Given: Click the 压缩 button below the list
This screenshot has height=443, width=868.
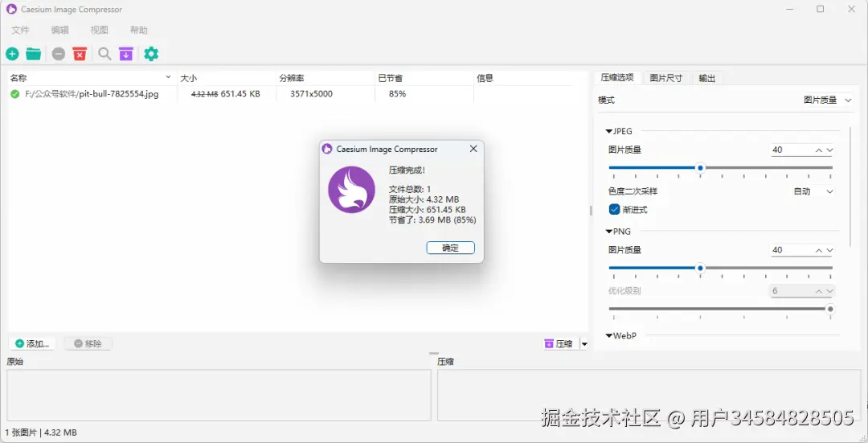Looking at the screenshot, I should 559,344.
